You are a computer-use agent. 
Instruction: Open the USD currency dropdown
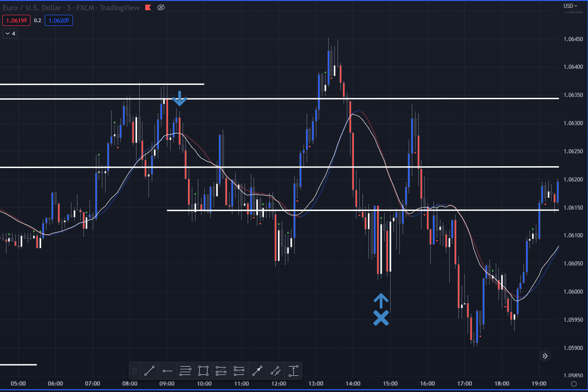pyautogui.click(x=570, y=6)
